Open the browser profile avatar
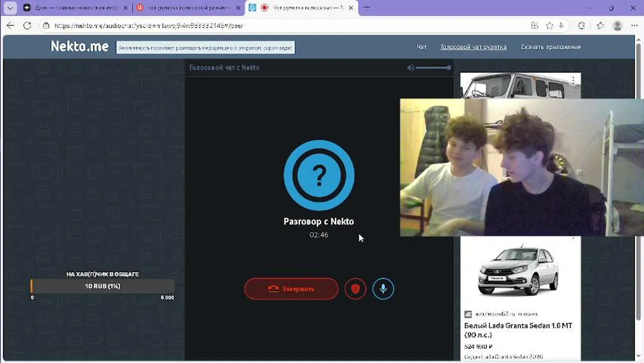 [617, 26]
